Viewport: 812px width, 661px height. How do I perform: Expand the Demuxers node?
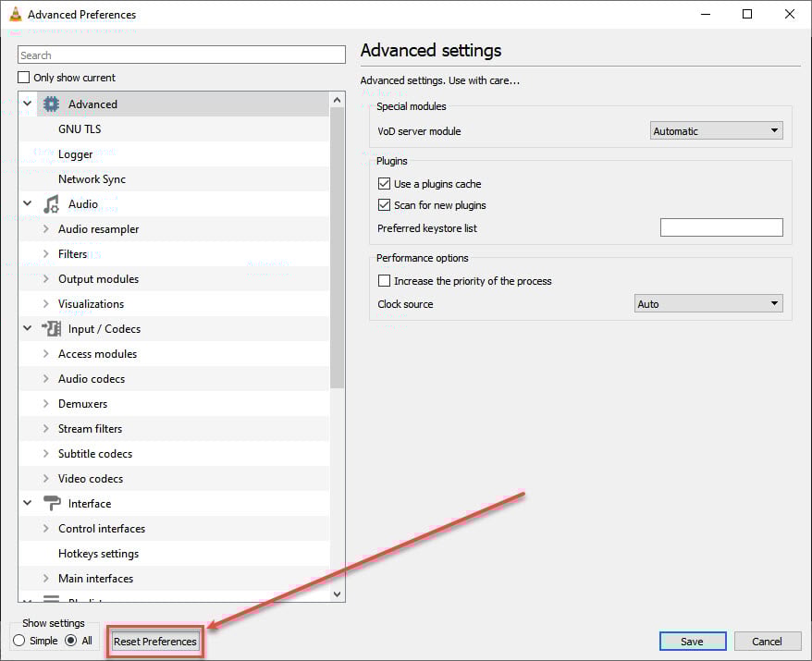pyautogui.click(x=46, y=403)
